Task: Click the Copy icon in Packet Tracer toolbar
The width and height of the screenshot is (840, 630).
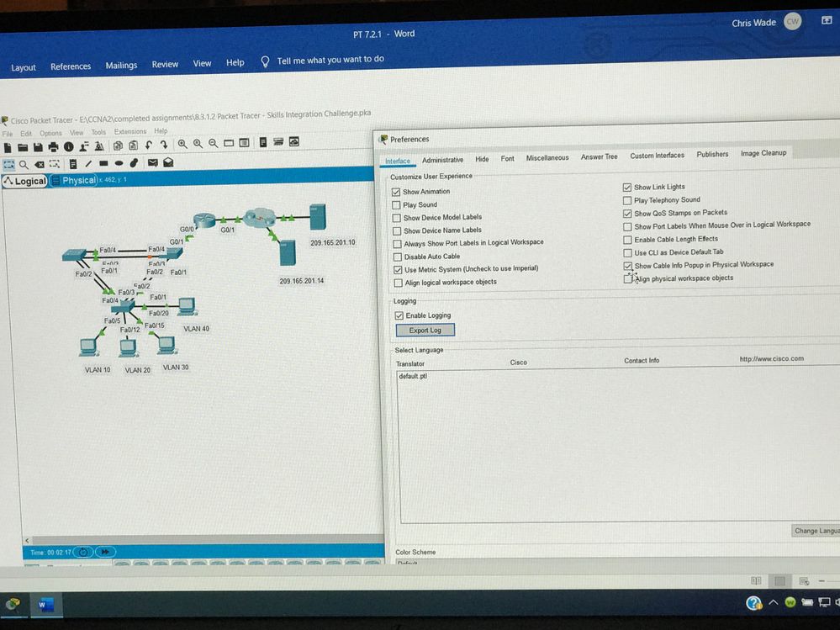Action: (x=118, y=146)
